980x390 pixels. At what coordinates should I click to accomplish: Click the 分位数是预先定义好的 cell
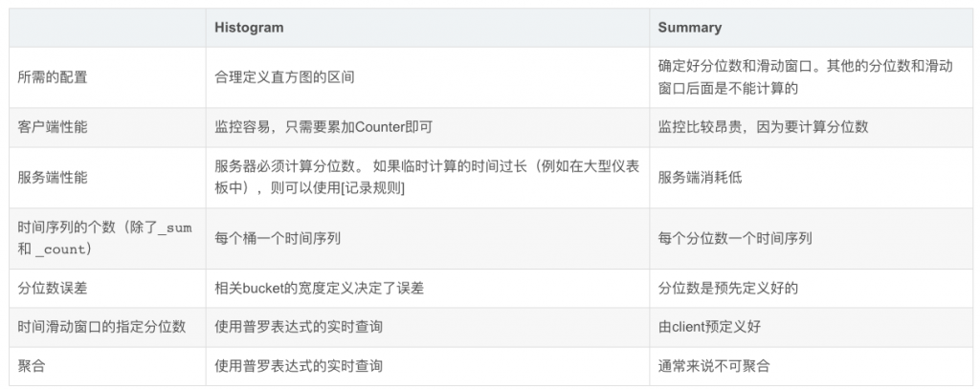(727, 289)
